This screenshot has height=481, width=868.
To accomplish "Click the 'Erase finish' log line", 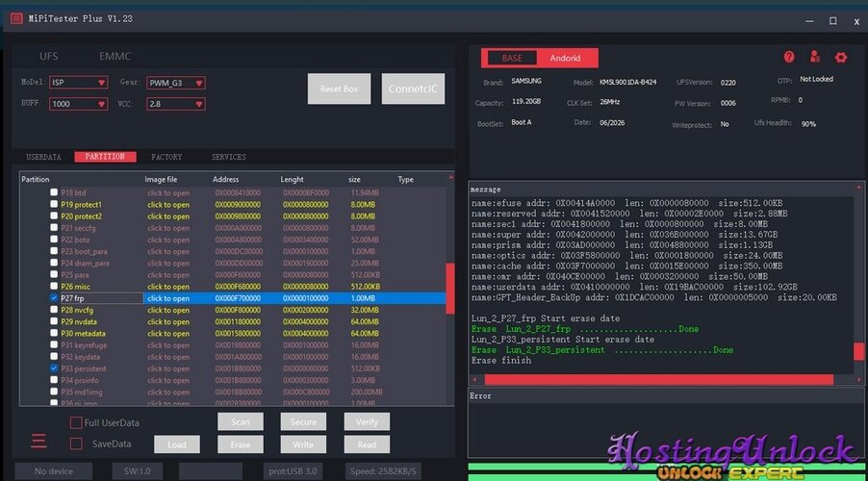I will click(501, 361).
